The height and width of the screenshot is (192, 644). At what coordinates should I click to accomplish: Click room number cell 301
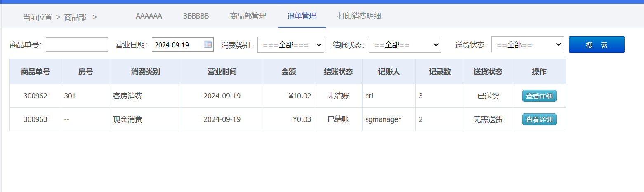tap(85, 96)
